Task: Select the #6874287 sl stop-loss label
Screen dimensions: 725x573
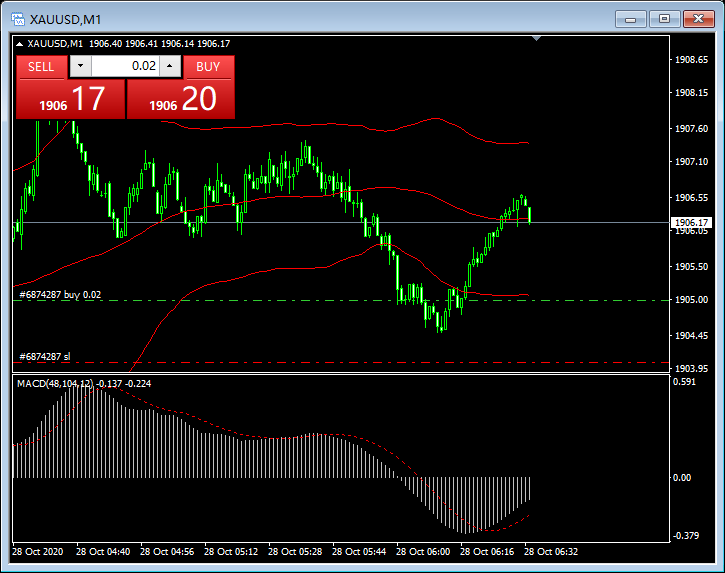Action: click(x=45, y=357)
